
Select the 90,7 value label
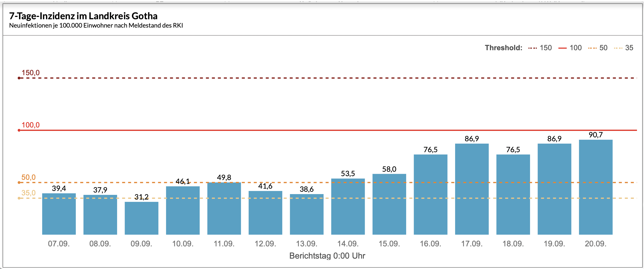click(x=596, y=135)
